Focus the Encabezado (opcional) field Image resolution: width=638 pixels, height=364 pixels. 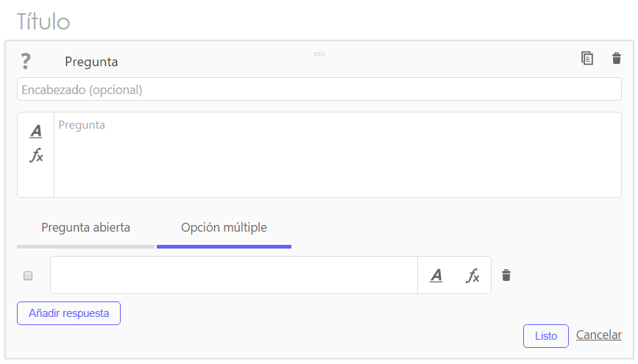click(319, 89)
